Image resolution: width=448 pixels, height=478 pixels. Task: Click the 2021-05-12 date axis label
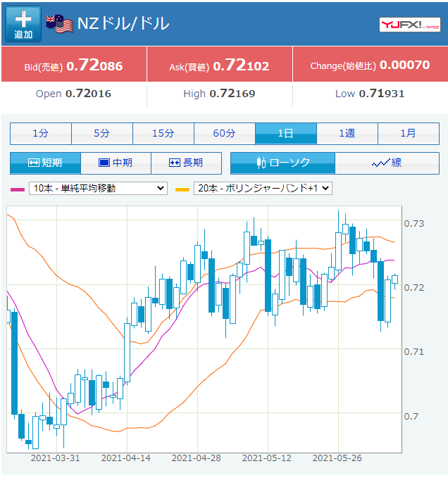tap(266, 458)
